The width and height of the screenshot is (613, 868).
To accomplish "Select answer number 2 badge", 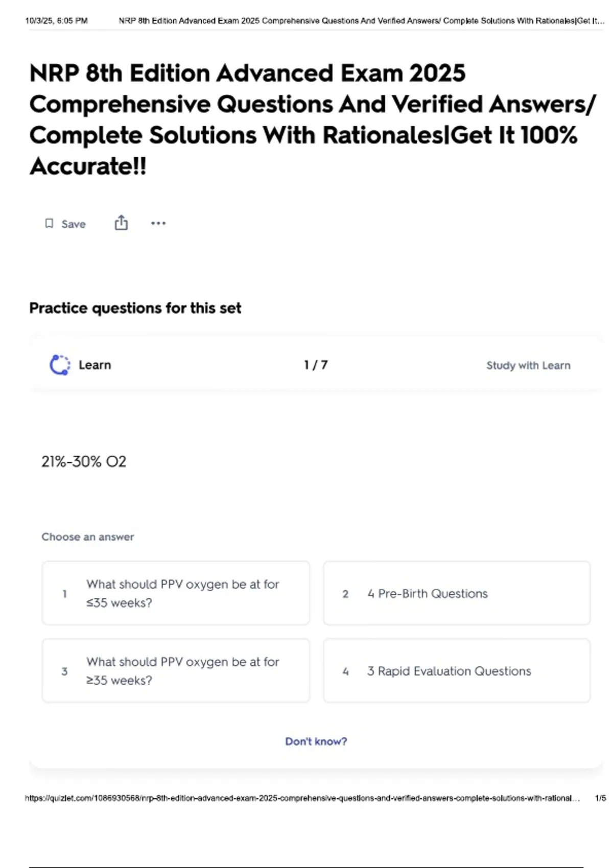I will pyautogui.click(x=345, y=594).
